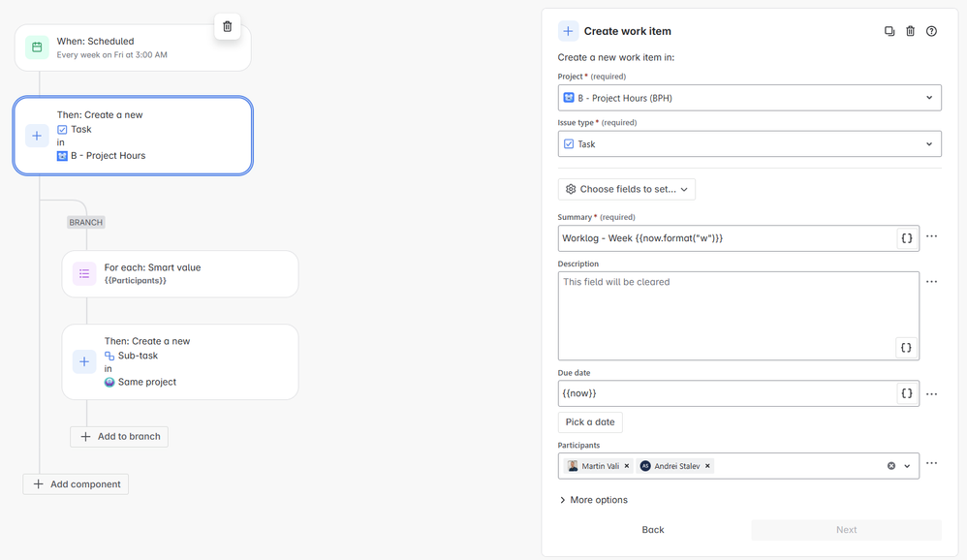Click the Create work item plus header icon

coord(568,31)
